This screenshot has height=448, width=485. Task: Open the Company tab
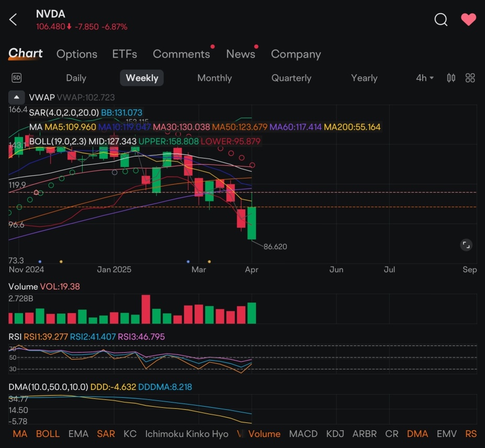(296, 54)
